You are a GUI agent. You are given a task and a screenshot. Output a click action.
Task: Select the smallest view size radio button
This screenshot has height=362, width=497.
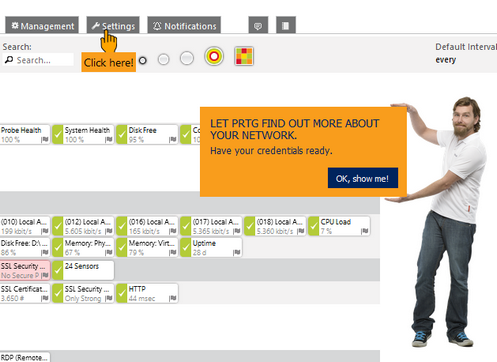[143, 60]
